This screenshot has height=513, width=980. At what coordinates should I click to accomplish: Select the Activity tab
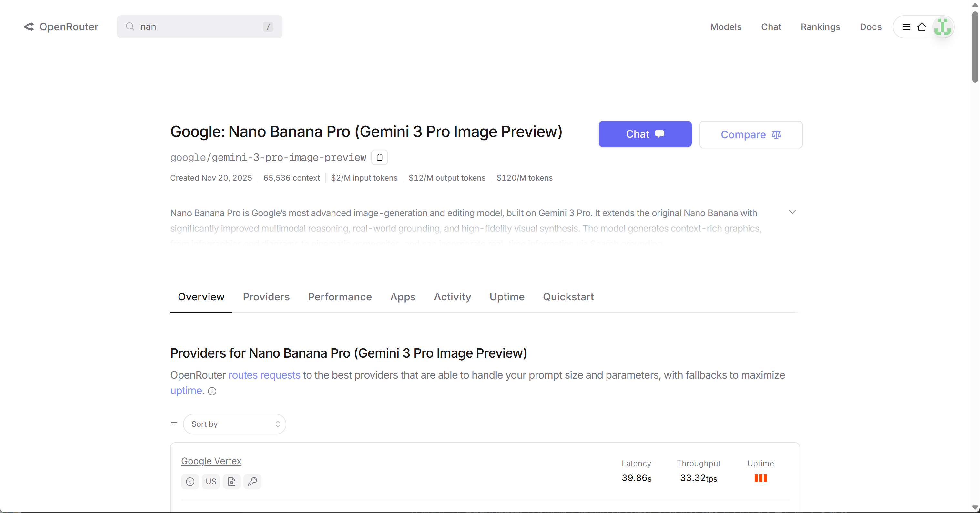tap(452, 297)
